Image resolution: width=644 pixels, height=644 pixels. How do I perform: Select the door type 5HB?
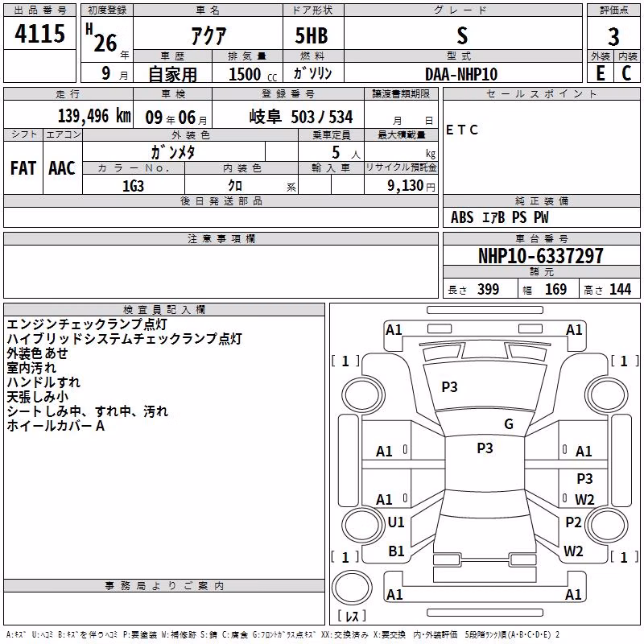[x=312, y=35]
